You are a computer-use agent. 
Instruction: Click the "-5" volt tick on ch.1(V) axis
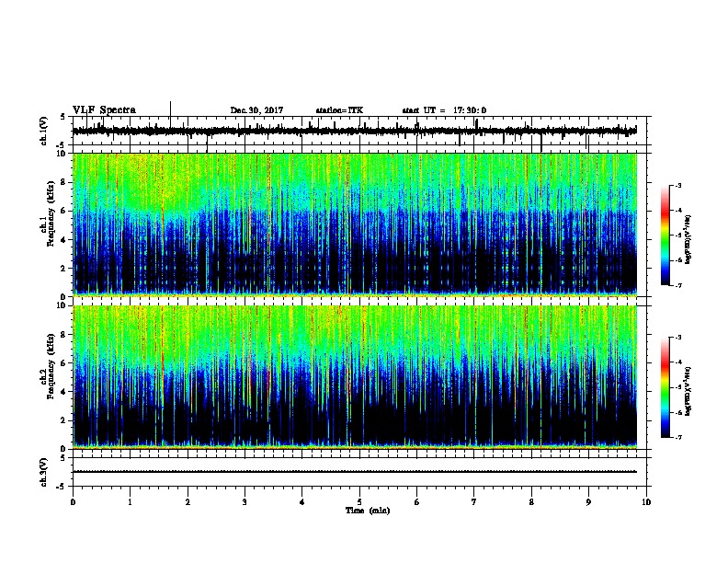[x=62, y=145]
